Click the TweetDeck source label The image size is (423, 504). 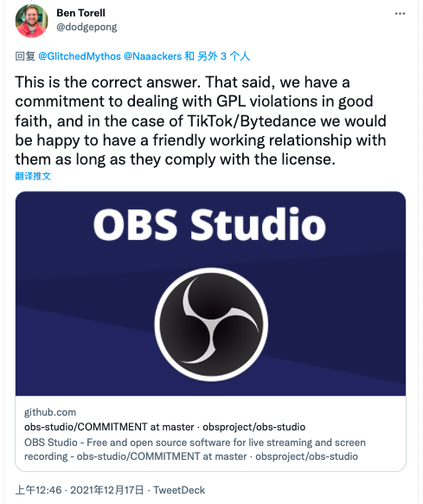[179, 490]
